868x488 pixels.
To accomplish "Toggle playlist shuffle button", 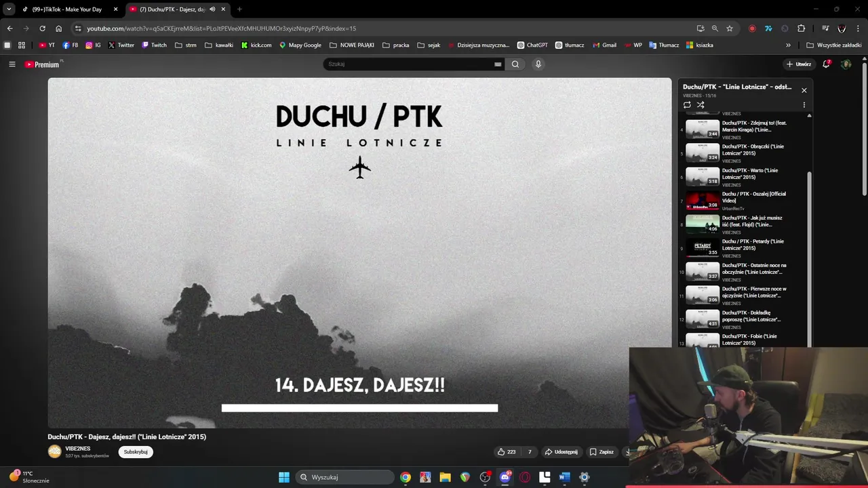I will (x=701, y=105).
